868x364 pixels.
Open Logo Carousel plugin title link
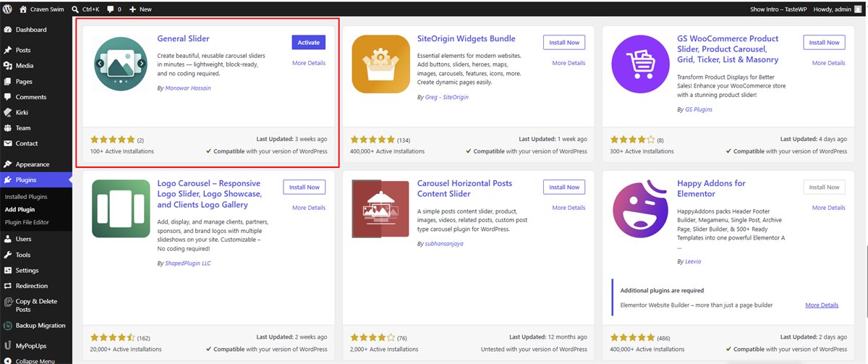(210, 194)
